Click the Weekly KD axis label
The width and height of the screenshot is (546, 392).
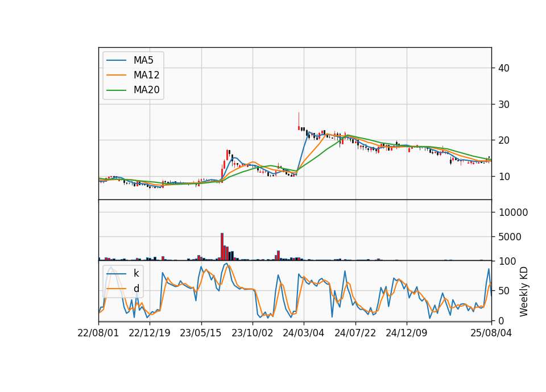coord(524,291)
